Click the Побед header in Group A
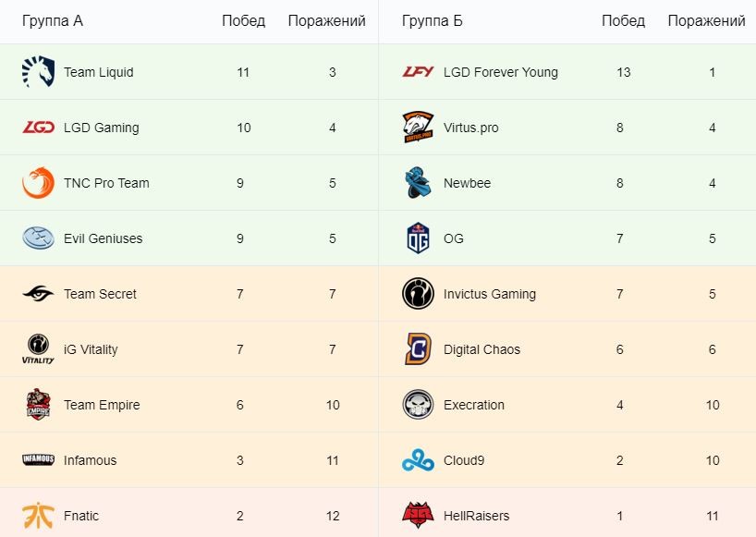This screenshot has height=537, width=756. tap(243, 20)
